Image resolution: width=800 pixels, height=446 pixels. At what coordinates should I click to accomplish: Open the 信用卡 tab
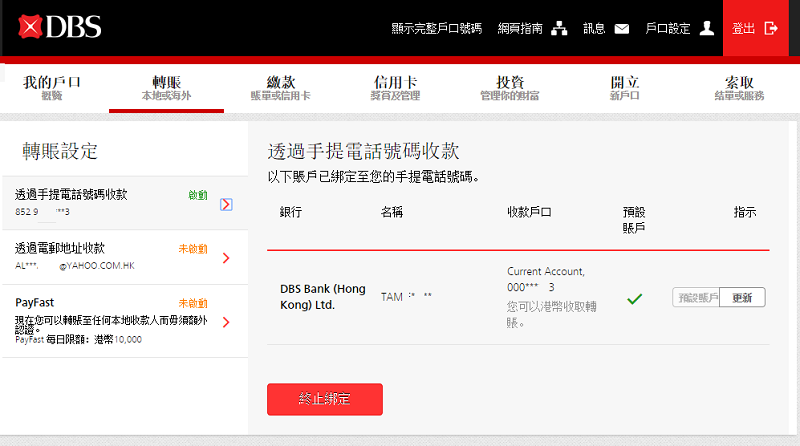coord(395,88)
